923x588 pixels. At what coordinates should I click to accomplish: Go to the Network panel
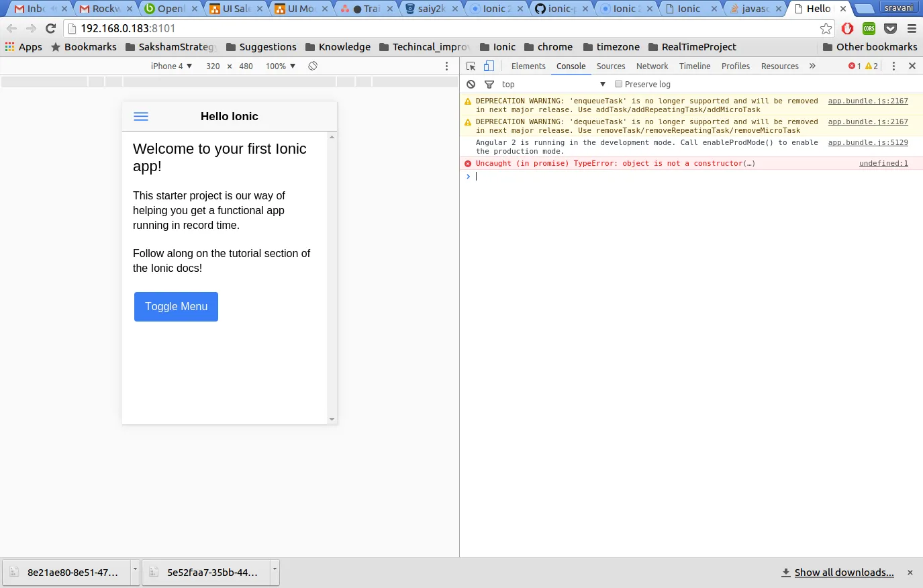652,66
